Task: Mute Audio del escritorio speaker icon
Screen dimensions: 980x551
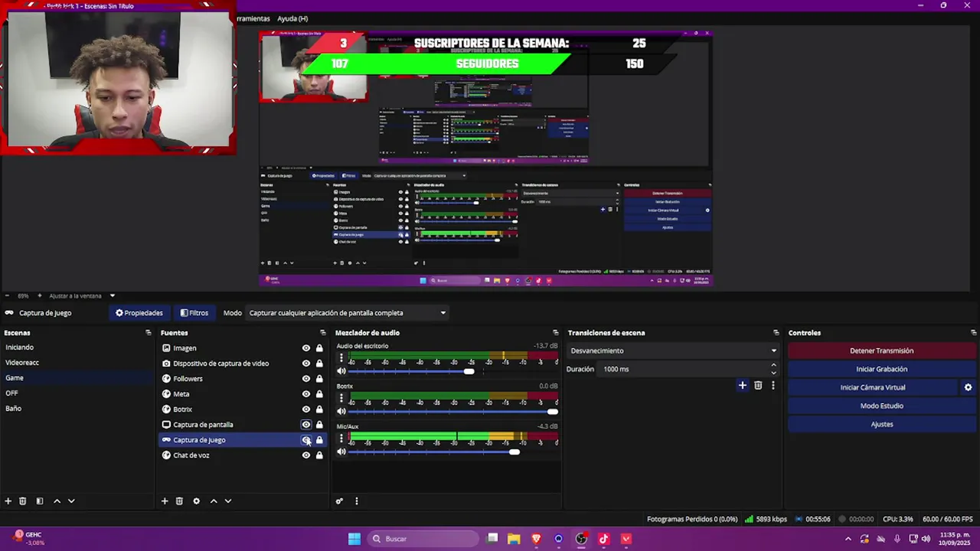Action: click(341, 371)
